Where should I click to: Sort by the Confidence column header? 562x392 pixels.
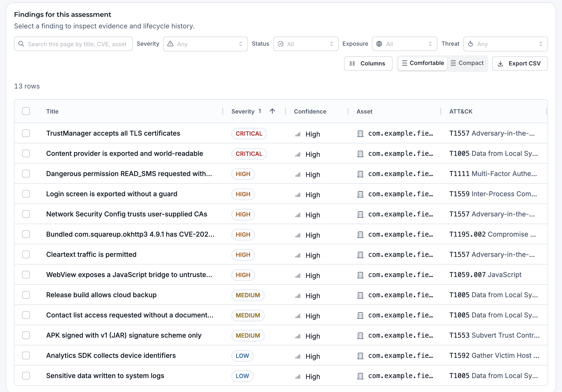tap(310, 111)
